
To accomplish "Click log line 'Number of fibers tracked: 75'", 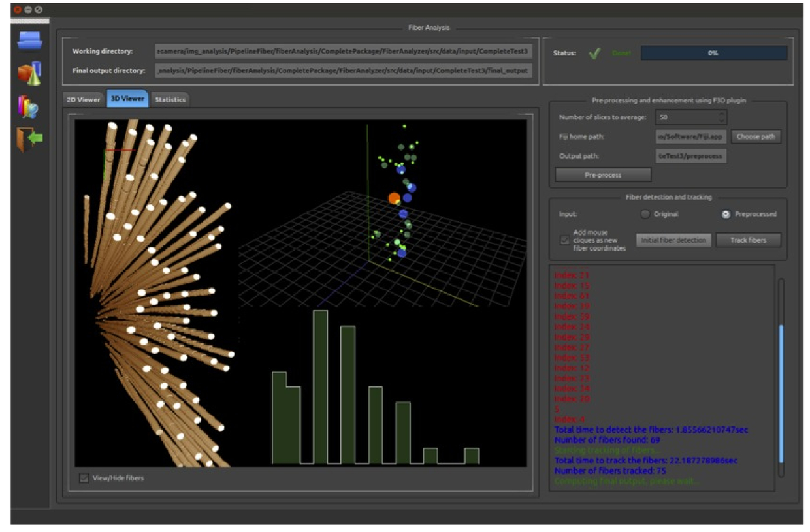I will point(610,471).
